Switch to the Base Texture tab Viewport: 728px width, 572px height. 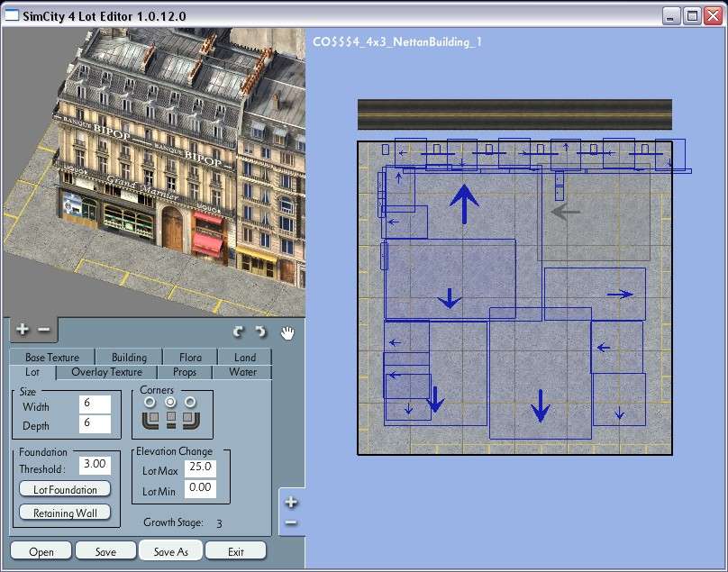[52, 357]
